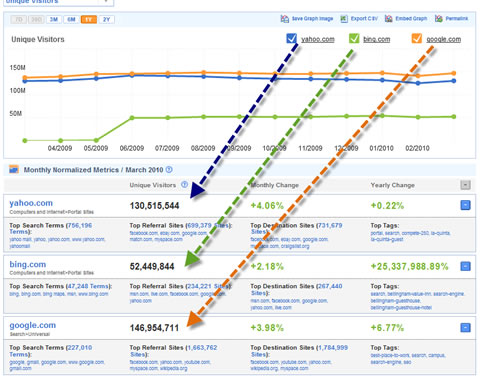Open help icon next to Monthly Normalized Metrics
Image resolution: width=480 pixels, height=388 pixels.
pyautogui.click(x=169, y=169)
